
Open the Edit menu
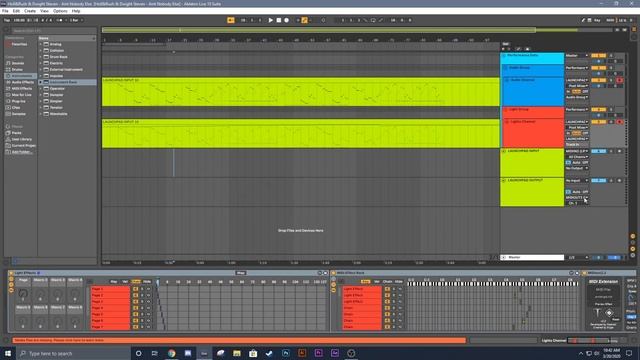(16, 11)
